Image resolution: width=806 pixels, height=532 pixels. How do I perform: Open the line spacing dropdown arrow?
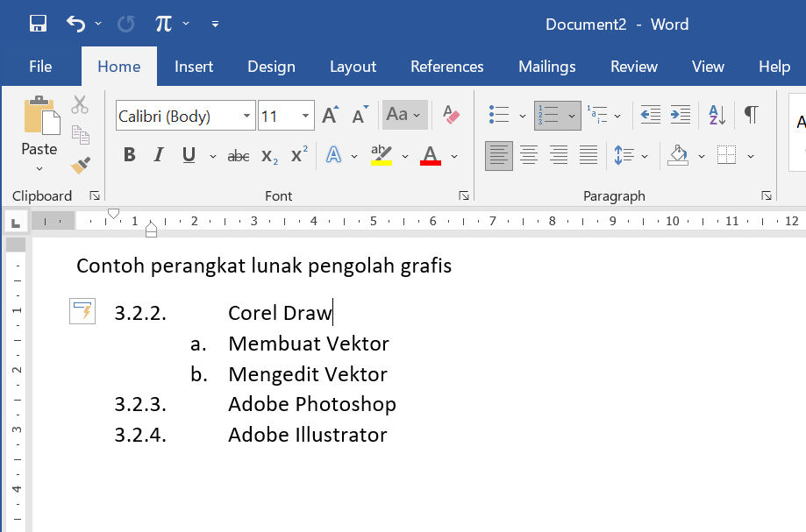click(x=645, y=157)
